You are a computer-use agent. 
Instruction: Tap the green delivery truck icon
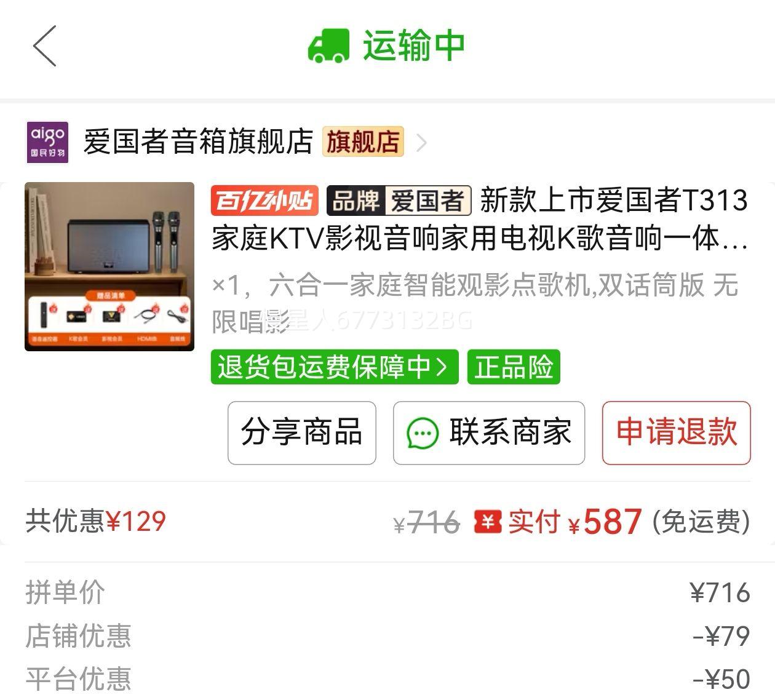pyautogui.click(x=328, y=46)
